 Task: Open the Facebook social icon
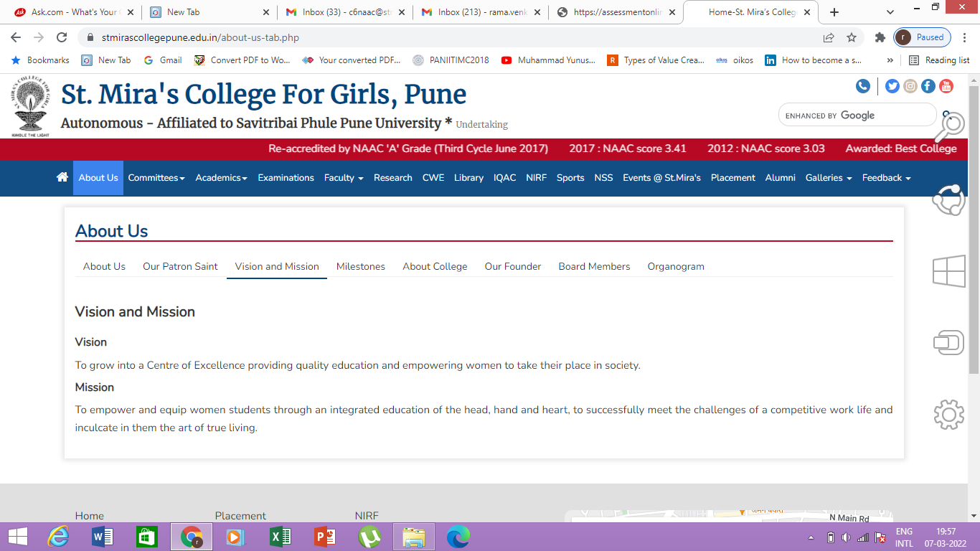pos(928,86)
